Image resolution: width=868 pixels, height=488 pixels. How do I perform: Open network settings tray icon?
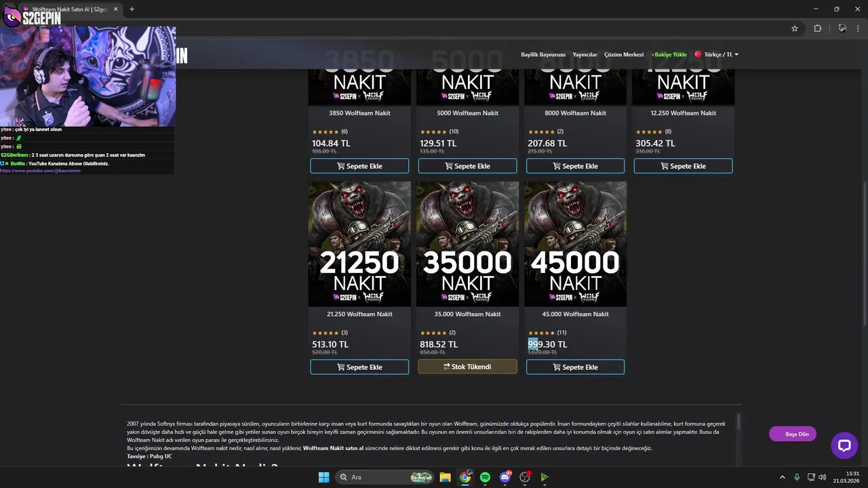(x=811, y=477)
